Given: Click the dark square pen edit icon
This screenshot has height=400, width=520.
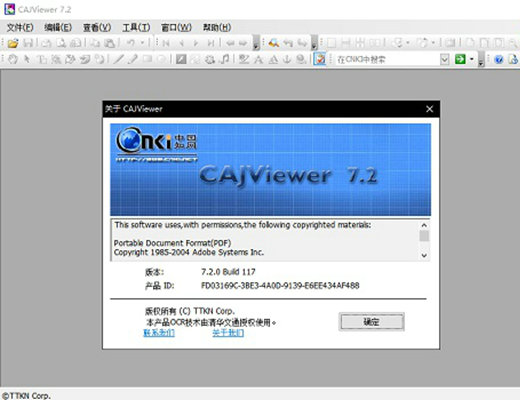Looking at the screenshot, I should click(181, 59).
